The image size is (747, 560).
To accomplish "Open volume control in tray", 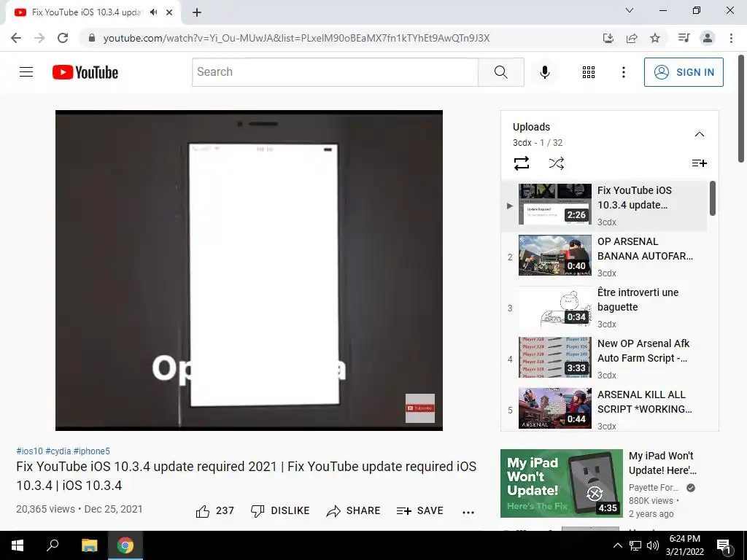I will tap(653, 545).
